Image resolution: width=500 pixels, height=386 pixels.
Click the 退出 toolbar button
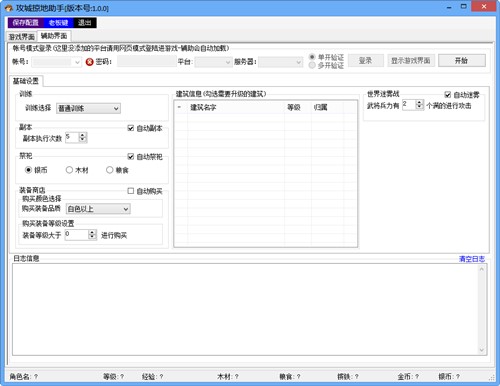tap(85, 23)
